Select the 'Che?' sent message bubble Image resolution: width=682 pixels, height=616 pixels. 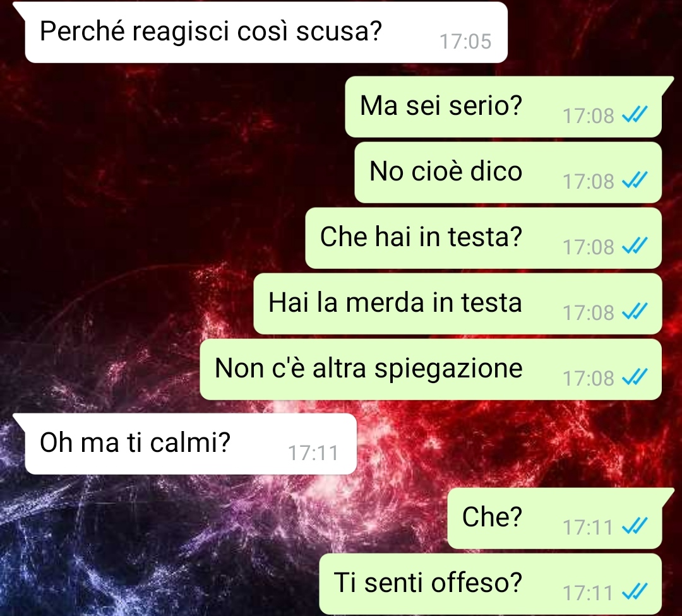(x=554, y=518)
